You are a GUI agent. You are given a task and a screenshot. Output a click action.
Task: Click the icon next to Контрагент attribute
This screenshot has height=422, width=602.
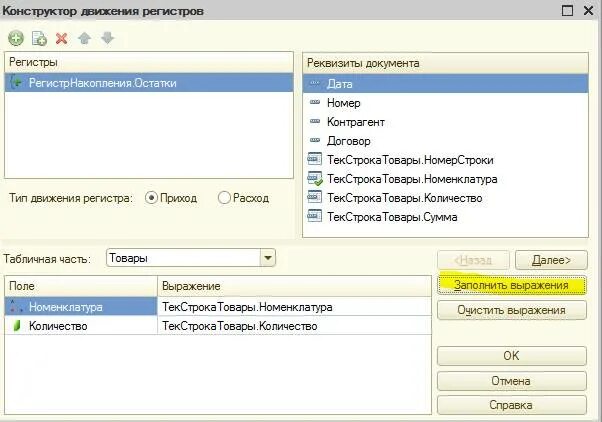(315, 121)
